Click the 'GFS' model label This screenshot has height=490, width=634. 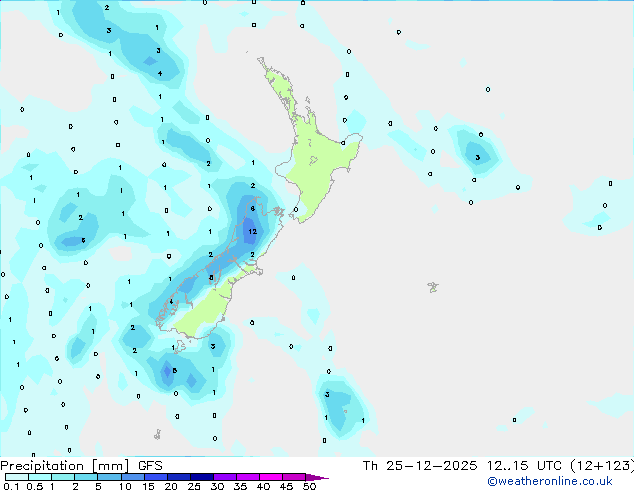[150, 466]
